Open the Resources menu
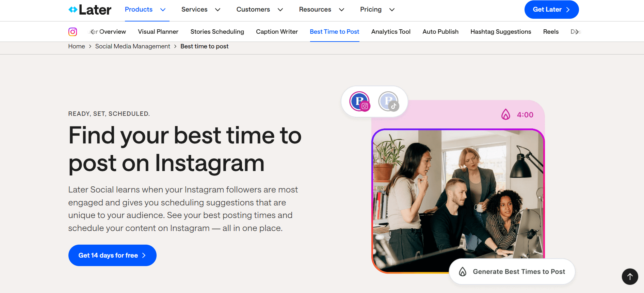Screen dimensions: 644x293 pyautogui.click(x=315, y=10)
